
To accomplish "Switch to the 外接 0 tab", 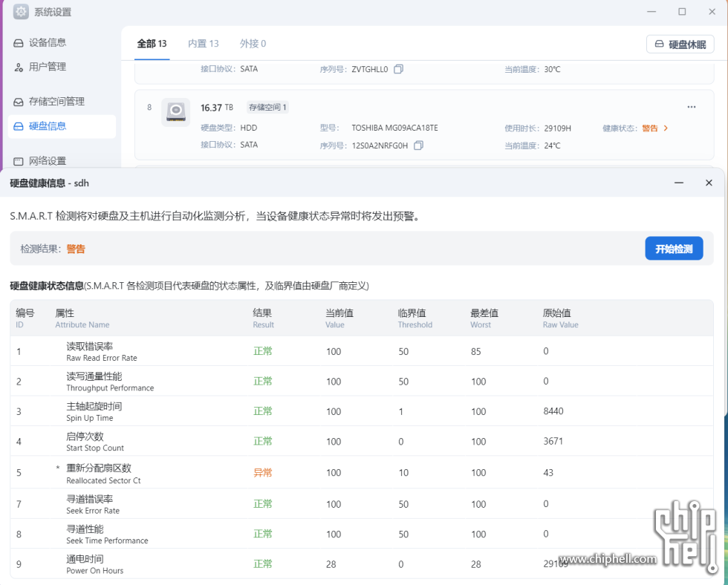I will tap(253, 44).
